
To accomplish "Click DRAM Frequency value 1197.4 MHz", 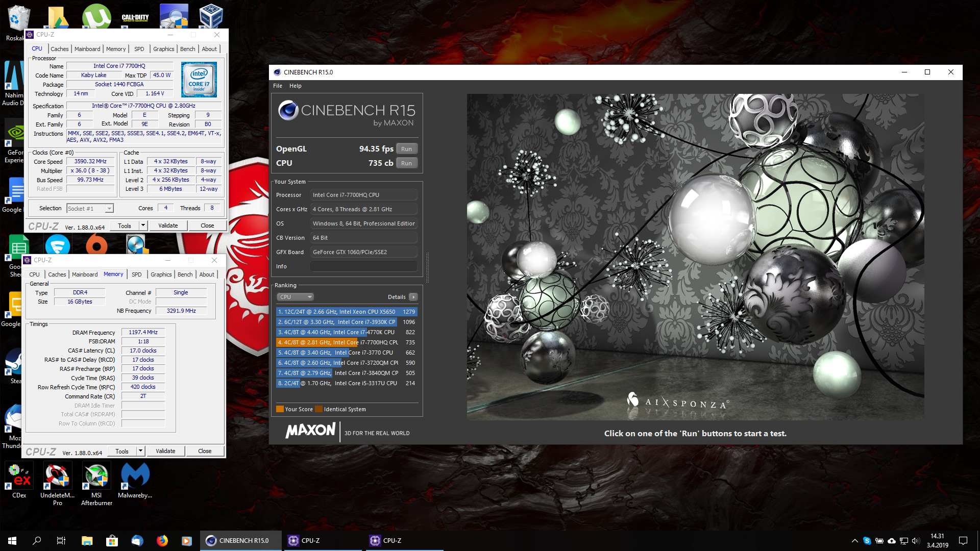I will [143, 332].
